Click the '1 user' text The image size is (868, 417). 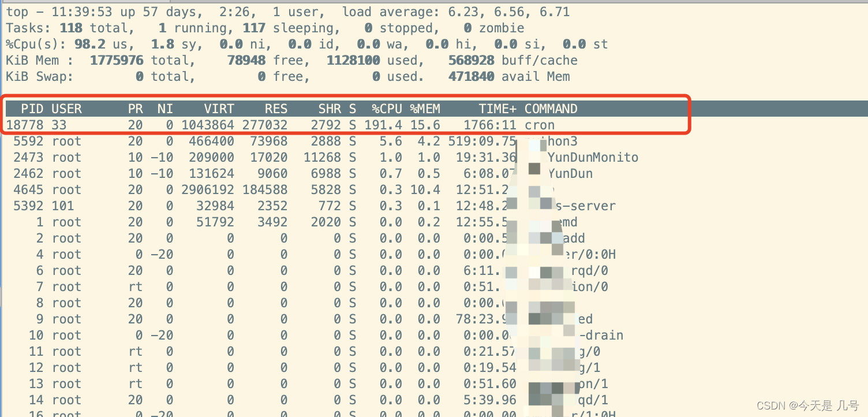click(x=302, y=12)
